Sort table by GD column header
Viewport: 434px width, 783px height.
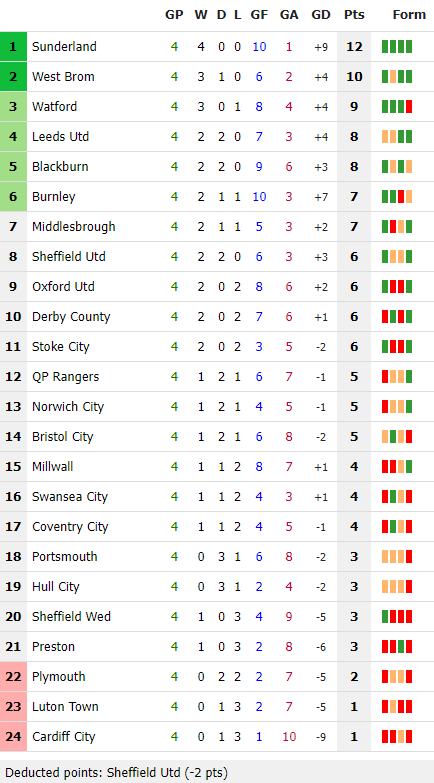(x=321, y=15)
